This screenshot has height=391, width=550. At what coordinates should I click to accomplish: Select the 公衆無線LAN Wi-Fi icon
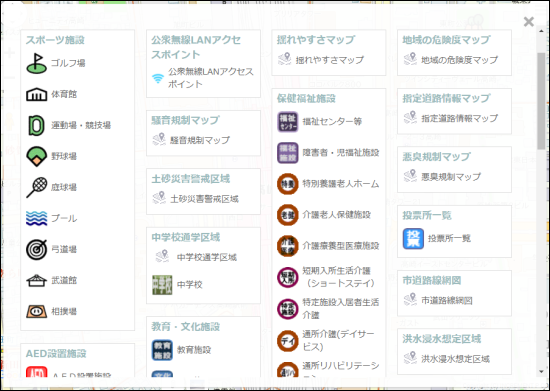[158, 78]
